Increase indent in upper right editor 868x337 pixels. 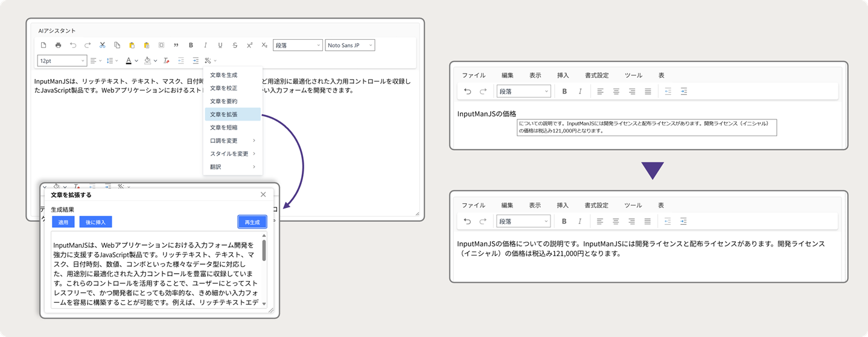point(684,92)
